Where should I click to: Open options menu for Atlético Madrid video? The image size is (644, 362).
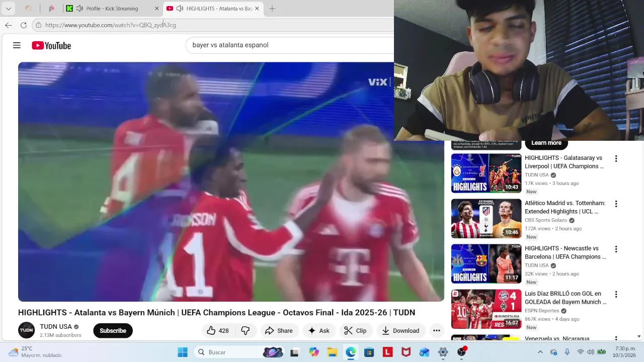(616, 204)
